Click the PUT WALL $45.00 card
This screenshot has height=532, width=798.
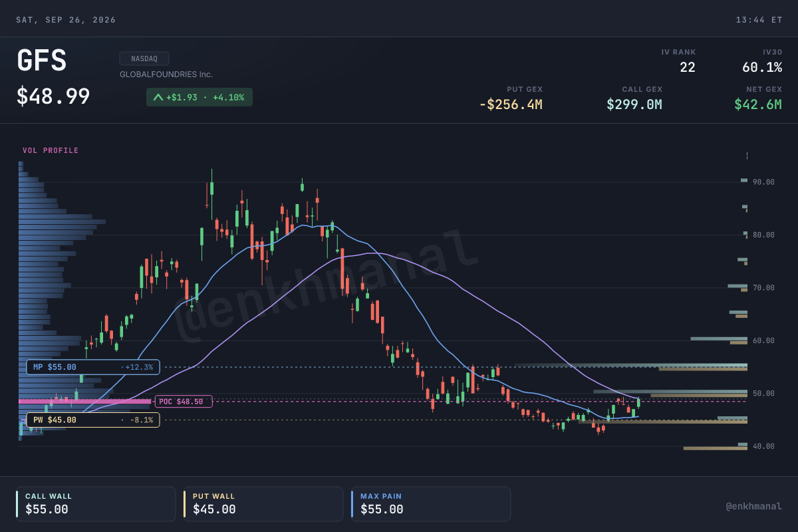point(263,504)
